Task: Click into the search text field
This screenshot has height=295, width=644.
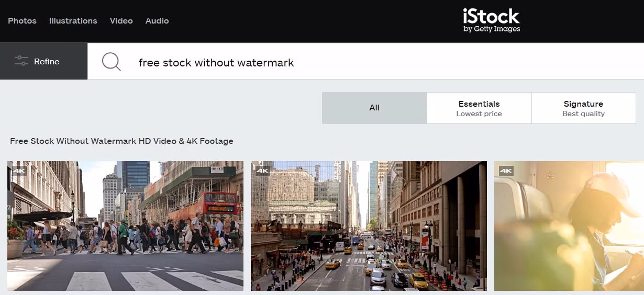Action: [314, 63]
